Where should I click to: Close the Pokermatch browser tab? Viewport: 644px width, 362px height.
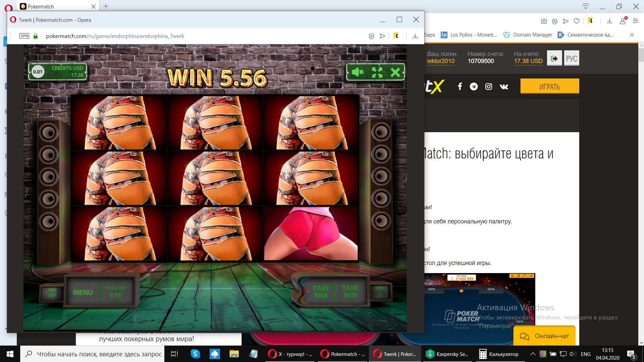pos(94,6)
